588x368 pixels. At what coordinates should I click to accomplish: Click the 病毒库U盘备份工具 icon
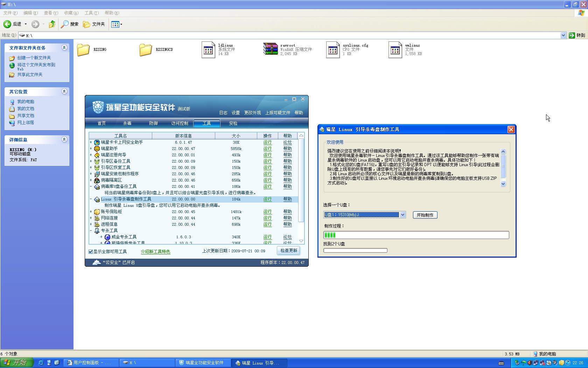tap(97, 186)
